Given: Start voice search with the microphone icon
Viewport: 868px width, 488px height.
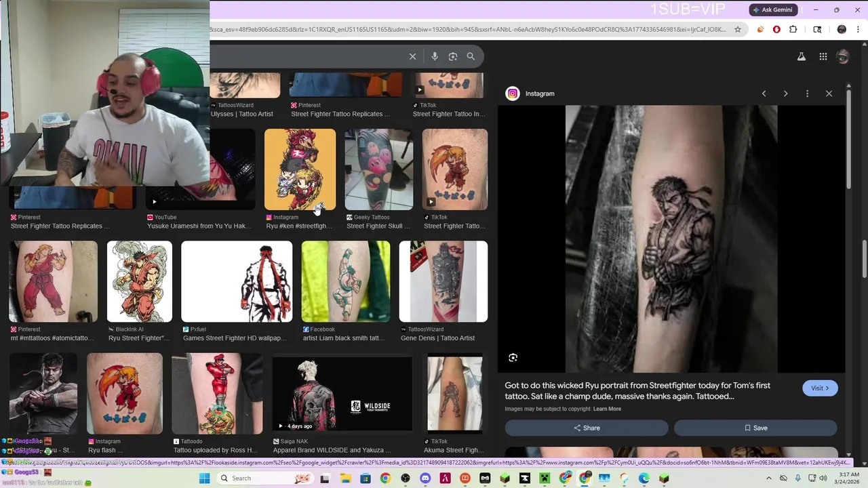Looking at the screenshot, I should 435,56.
